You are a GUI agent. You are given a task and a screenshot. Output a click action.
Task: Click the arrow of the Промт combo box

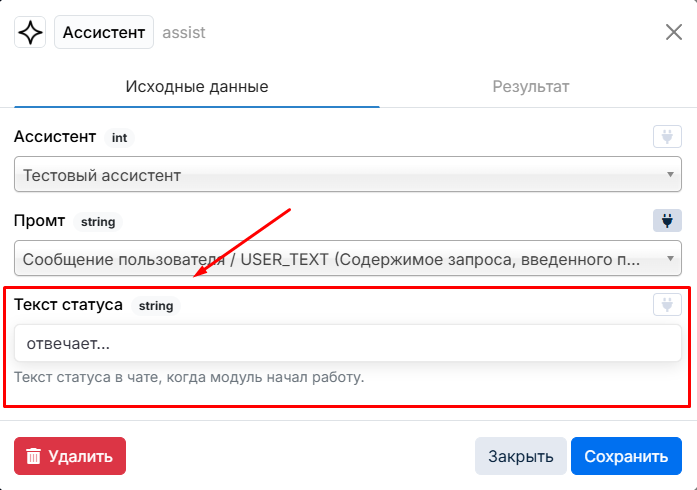click(670, 258)
